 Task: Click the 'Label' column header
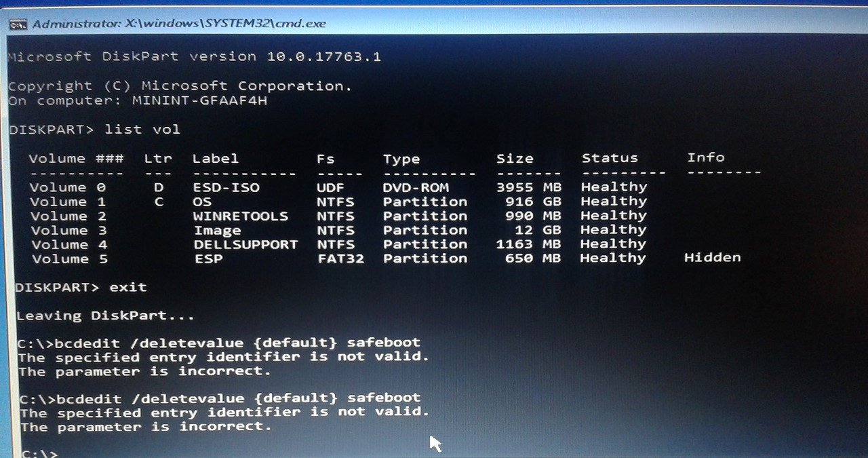(x=216, y=159)
